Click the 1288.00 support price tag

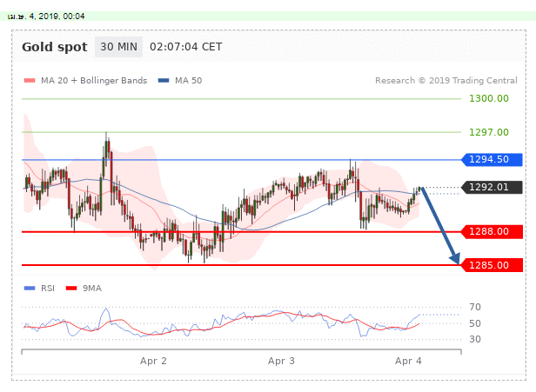point(492,231)
